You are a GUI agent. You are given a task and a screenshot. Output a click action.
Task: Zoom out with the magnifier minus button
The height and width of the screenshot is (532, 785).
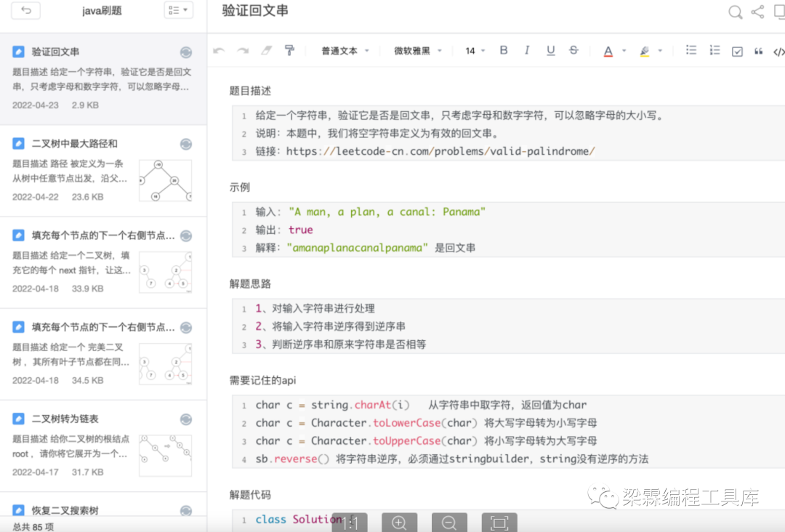coord(449,523)
